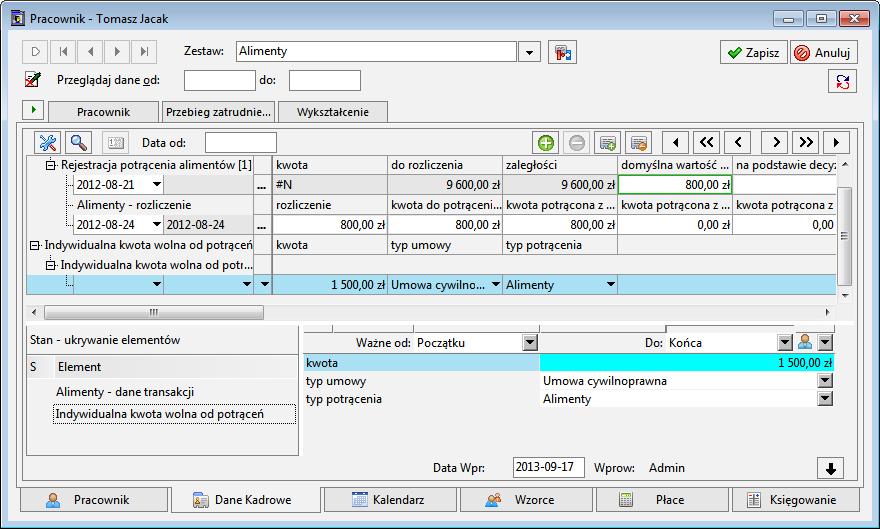Open the Przebieg zatrudnie... tab

tap(218, 112)
